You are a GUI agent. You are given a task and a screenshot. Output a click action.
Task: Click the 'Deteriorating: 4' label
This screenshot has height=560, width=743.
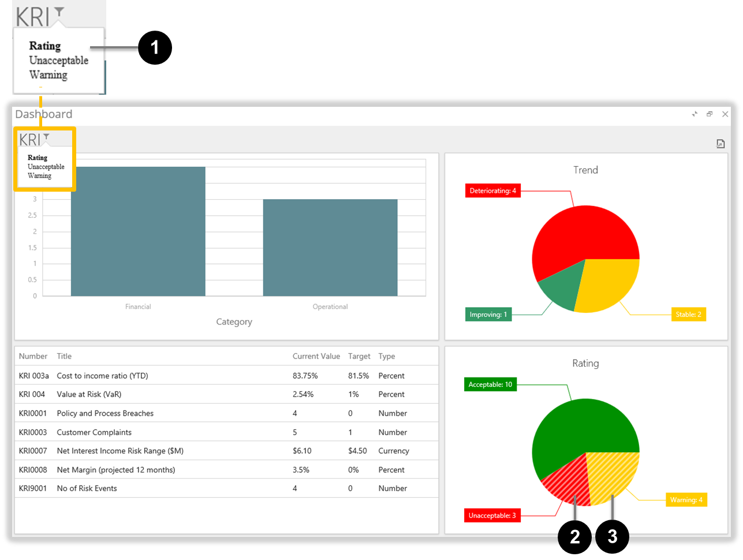[493, 191]
